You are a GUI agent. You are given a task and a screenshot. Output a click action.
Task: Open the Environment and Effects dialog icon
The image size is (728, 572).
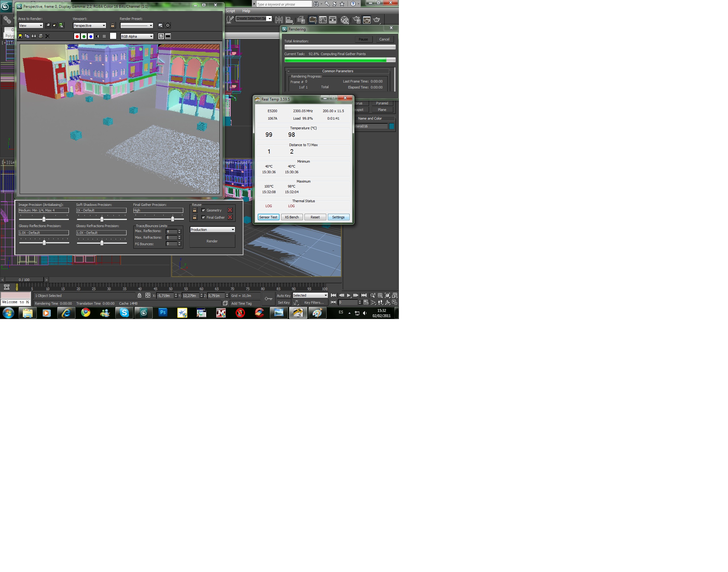coord(168,26)
